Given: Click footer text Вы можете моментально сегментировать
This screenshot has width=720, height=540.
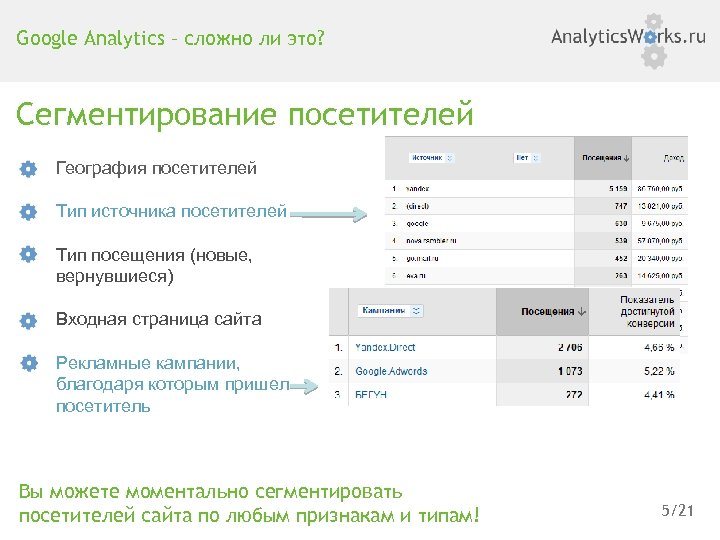Looking at the screenshot, I should point(210,492).
